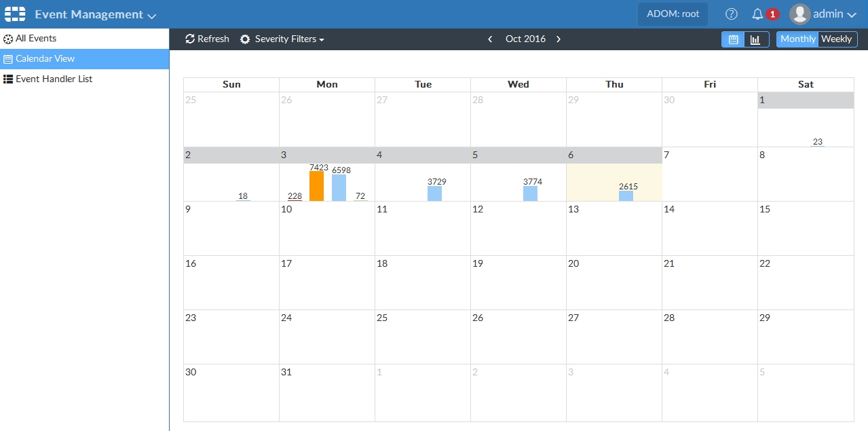Open the admin account dropdown menu
This screenshot has width=868, height=431.
pyautogui.click(x=834, y=14)
